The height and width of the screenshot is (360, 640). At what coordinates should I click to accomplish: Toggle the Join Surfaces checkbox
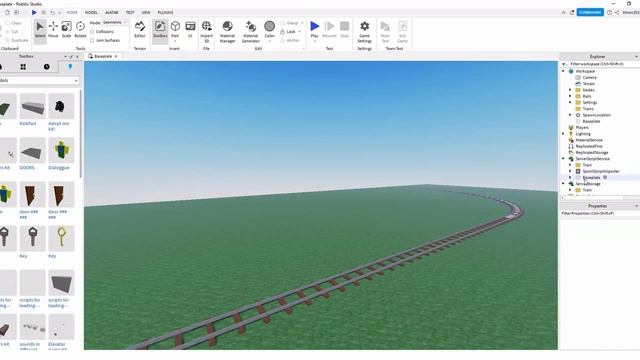point(92,40)
